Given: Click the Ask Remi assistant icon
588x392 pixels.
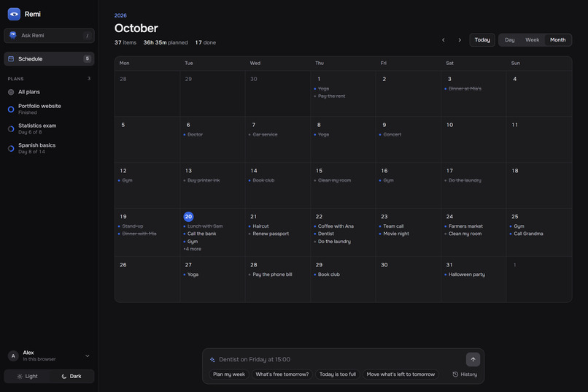Looking at the screenshot, I should point(13,35).
